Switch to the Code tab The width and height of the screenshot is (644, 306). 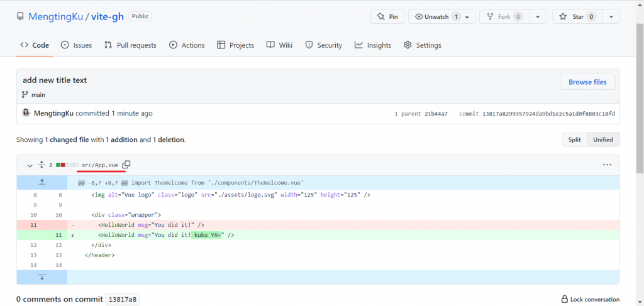click(x=35, y=45)
